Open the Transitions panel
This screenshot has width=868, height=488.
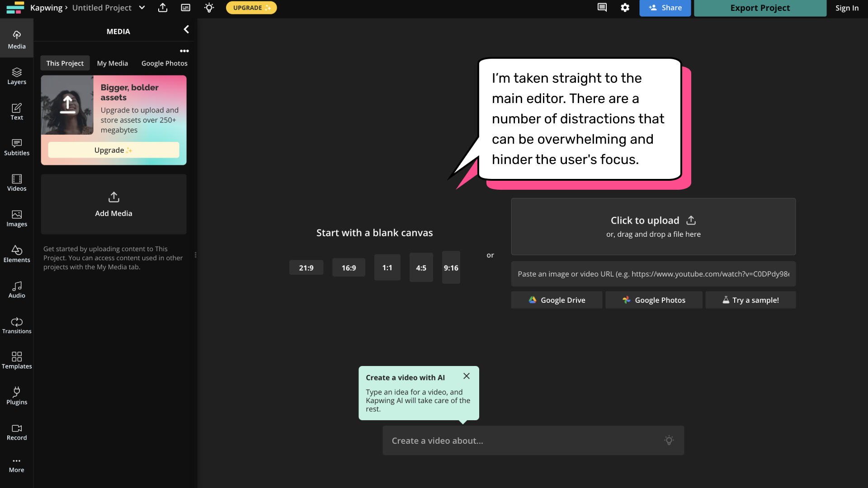pos(17,325)
